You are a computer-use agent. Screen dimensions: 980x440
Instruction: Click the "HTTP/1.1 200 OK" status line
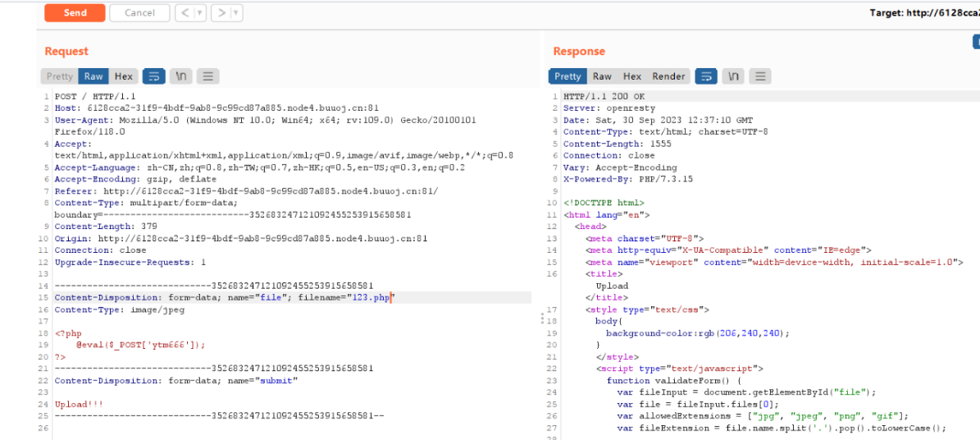coord(604,96)
